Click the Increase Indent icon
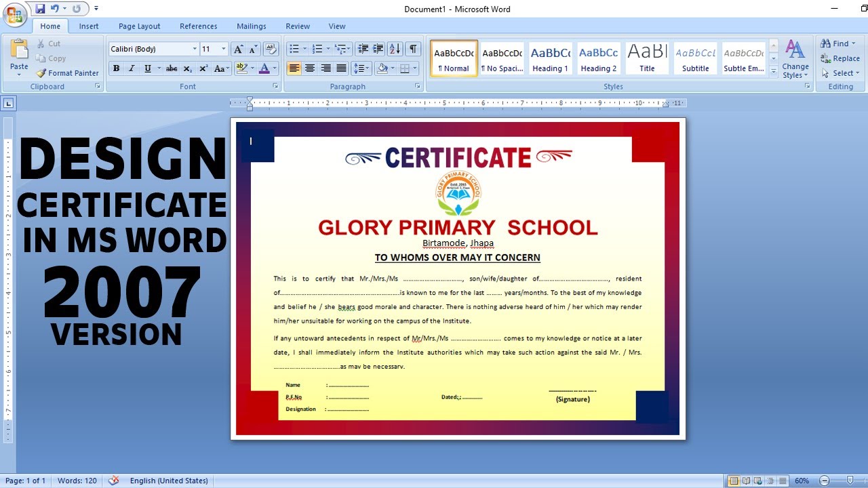Screen dimensions: 868x488 (x=378, y=49)
